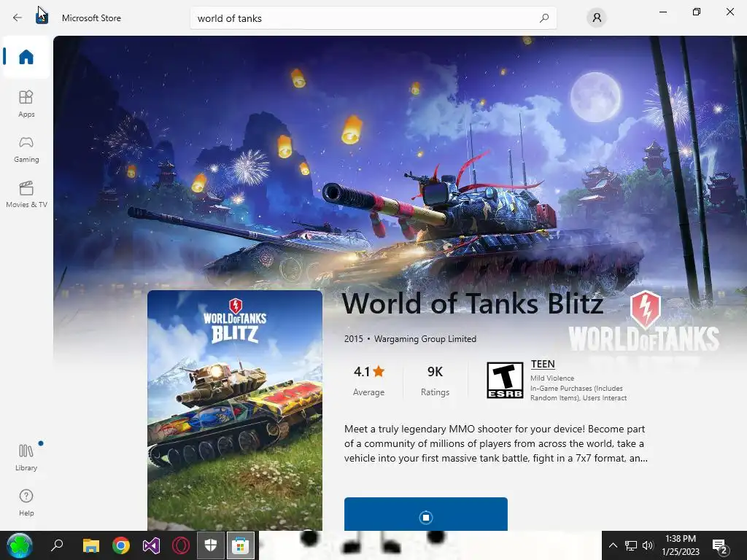The width and height of the screenshot is (747, 560).
Task: Switch to Movies & TV section
Action: 26,194
